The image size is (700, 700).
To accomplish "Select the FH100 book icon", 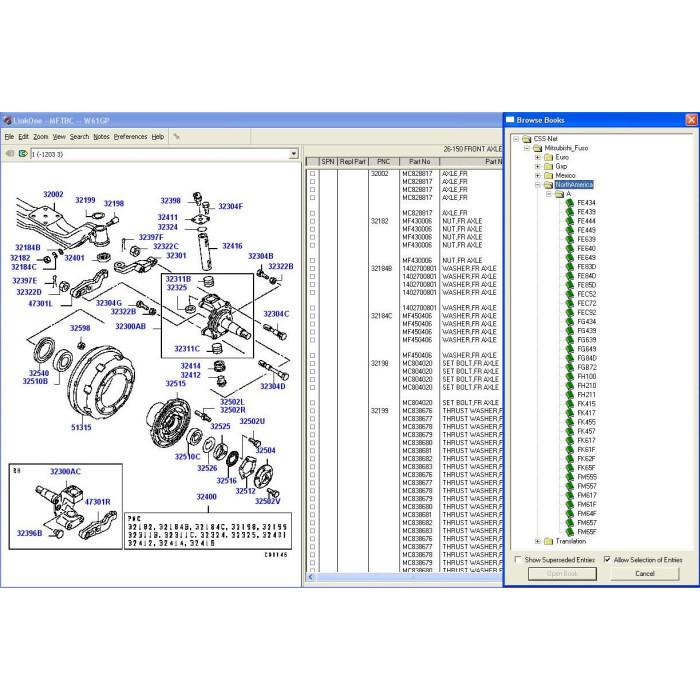I will tap(569, 377).
